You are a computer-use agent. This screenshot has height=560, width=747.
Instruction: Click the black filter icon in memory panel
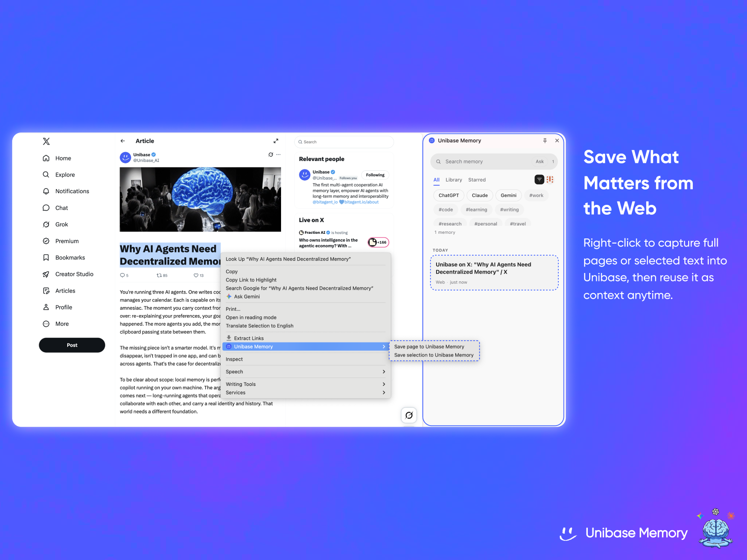(x=539, y=180)
